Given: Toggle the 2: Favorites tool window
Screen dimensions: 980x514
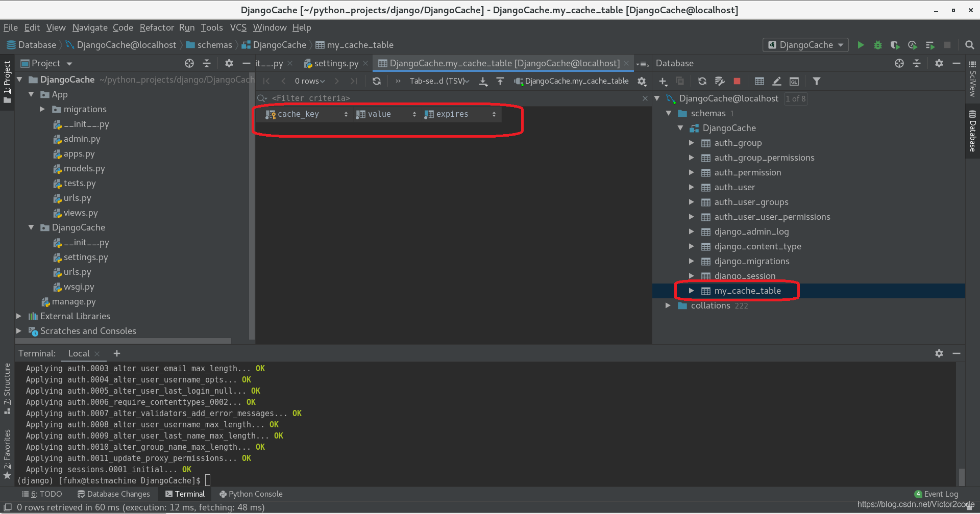Looking at the screenshot, I should click(7, 454).
